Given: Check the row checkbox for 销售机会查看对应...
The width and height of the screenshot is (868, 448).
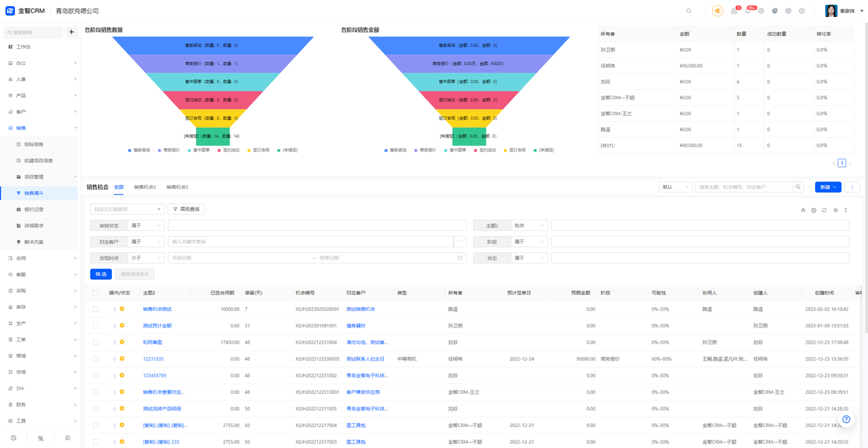Looking at the screenshot, I should pos(96,392).
